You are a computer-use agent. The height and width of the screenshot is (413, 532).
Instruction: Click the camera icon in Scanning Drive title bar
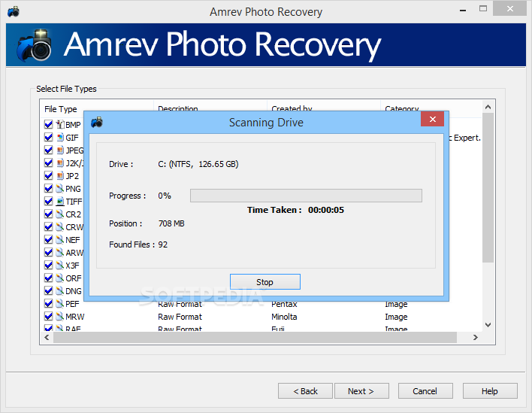click(97, 123)
